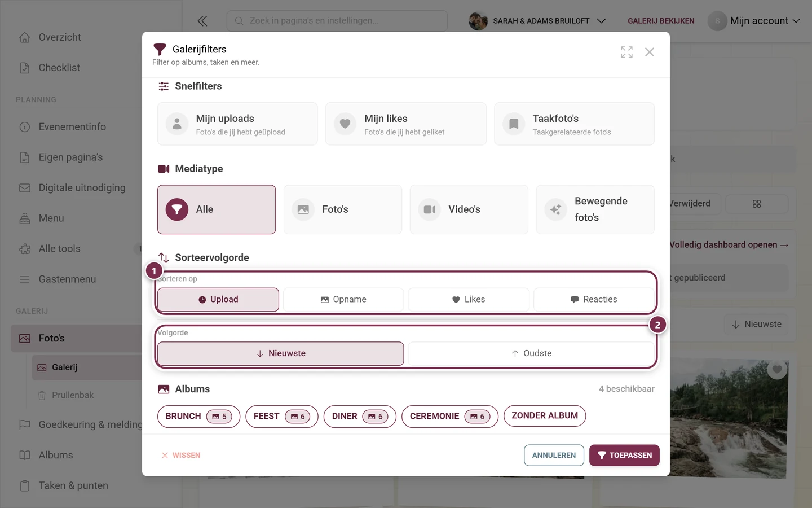Choose Oudste order
Screen dimensions: 812x508
(x=531, y=353)
